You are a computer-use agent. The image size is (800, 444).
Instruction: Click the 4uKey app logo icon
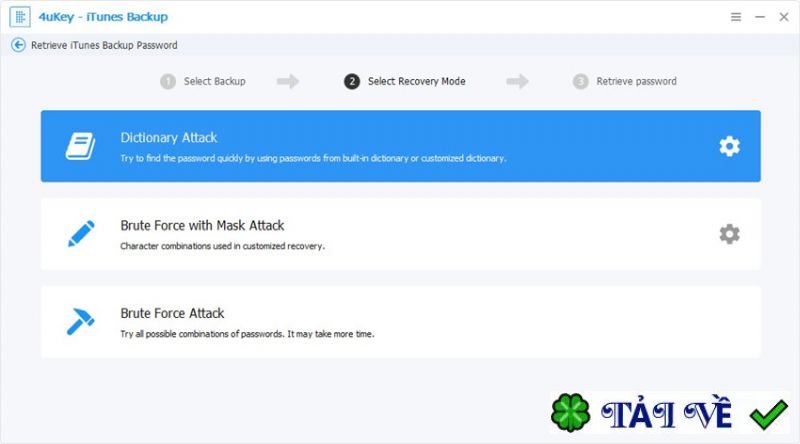20,17
